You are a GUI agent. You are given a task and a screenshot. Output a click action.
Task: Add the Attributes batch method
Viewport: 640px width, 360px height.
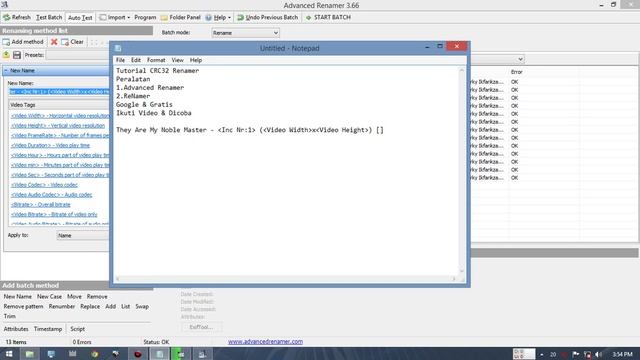coord(16,329)
